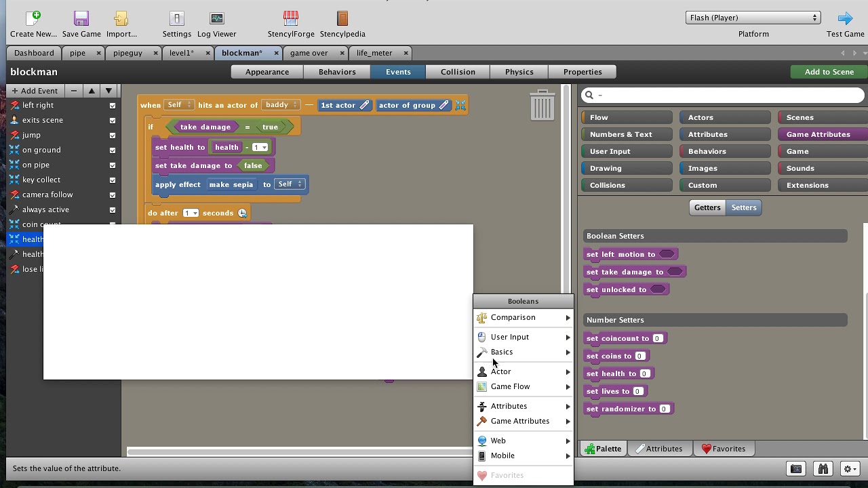
Task: Open the Platform dropdown showing Flash (Player)
Action: [753, 18]
